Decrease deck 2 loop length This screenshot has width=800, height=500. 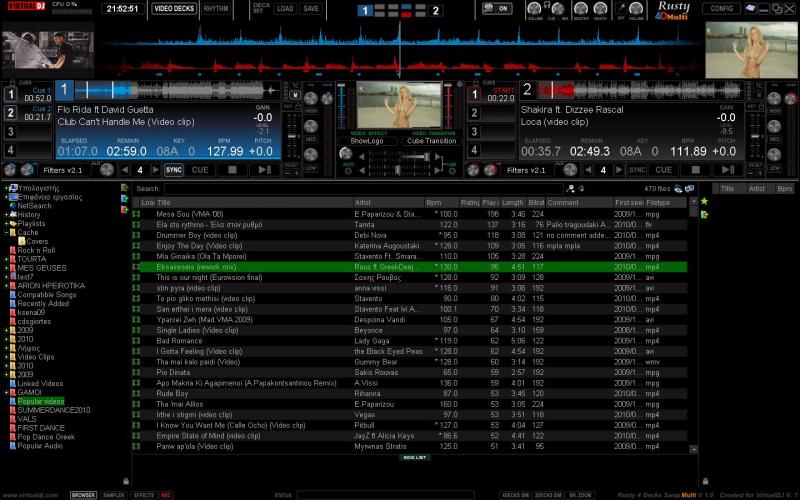(x=589, y=170)
